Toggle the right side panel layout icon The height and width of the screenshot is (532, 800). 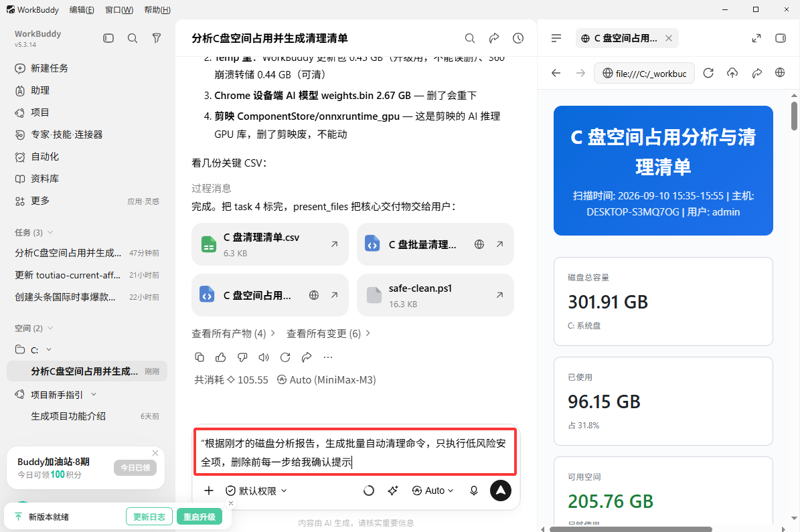point(780,38)
